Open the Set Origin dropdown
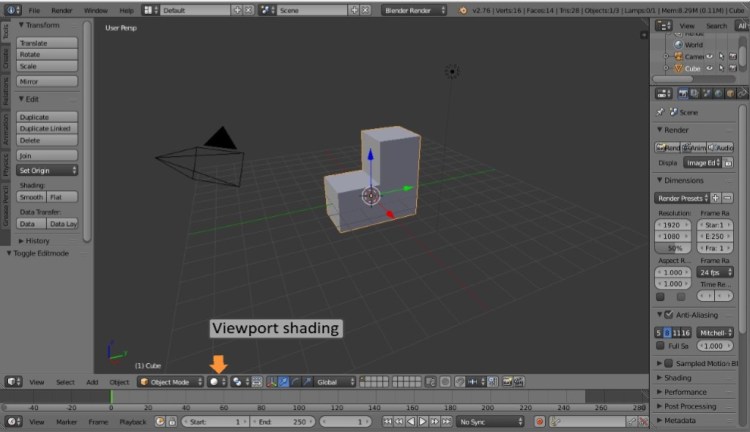 click(x=47, y=170)
